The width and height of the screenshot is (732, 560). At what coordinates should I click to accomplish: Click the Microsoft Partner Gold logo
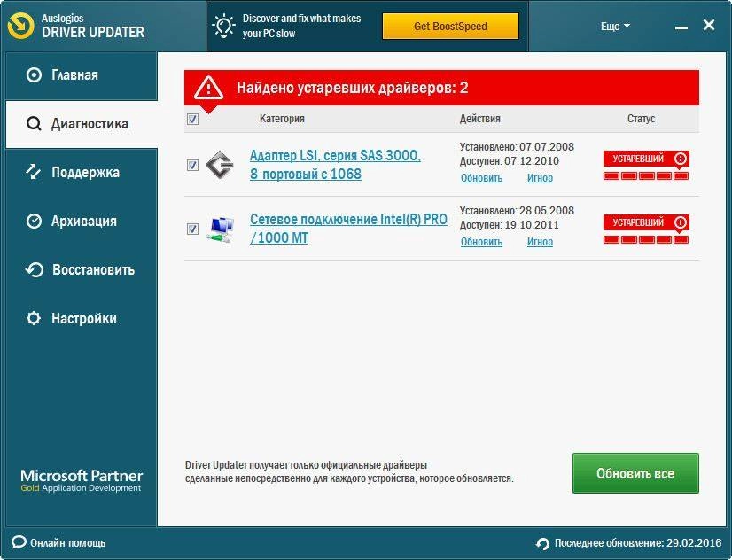[82, 480]
